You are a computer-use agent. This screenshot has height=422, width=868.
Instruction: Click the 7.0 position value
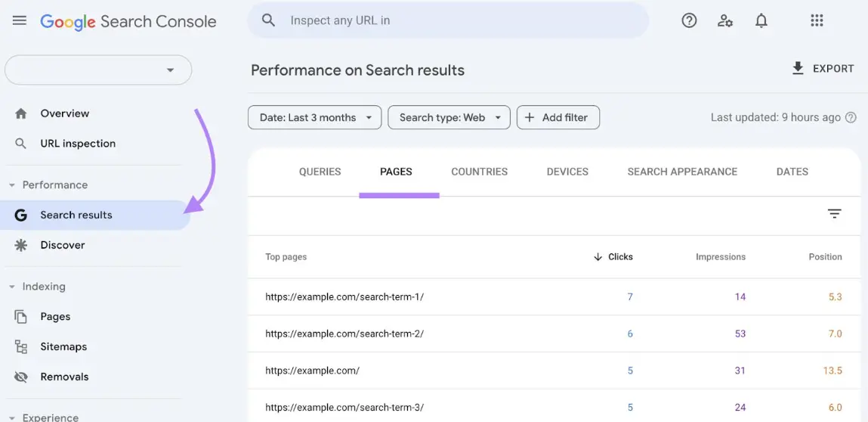836,334
